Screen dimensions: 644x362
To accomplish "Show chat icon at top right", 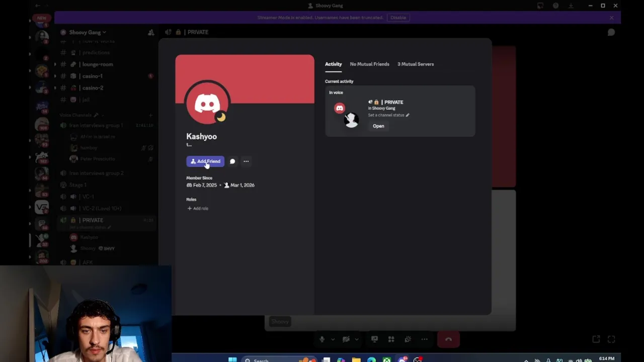I will click(611, 32).
